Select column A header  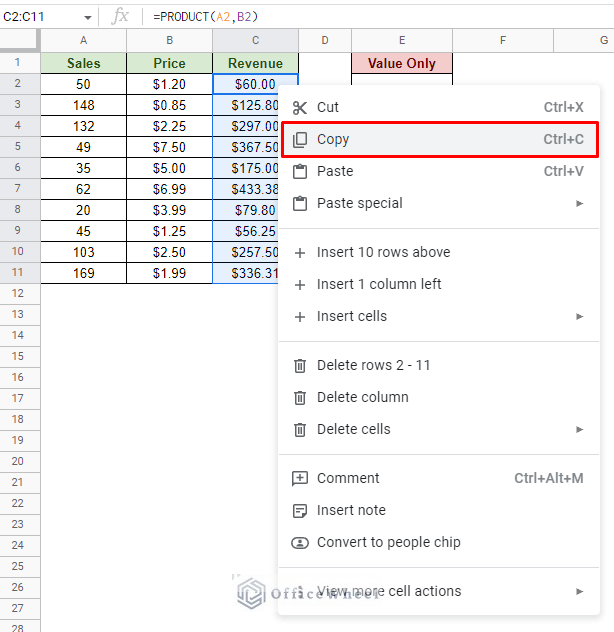83,40
